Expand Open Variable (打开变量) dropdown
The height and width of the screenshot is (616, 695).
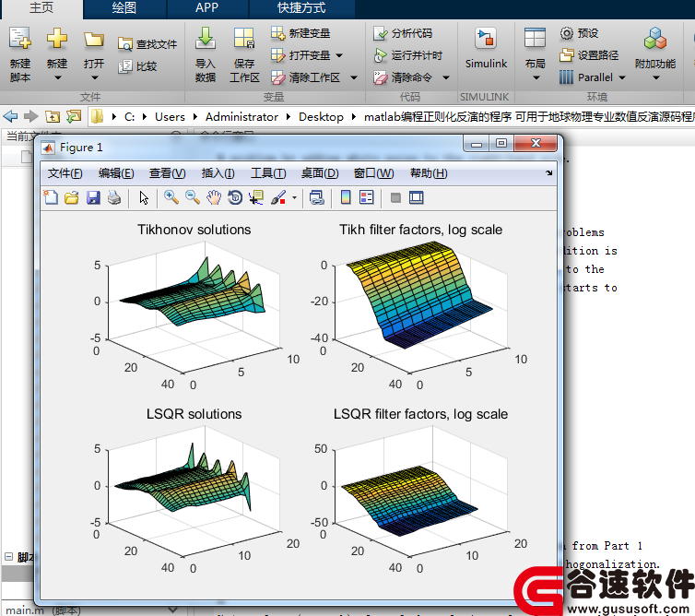coord(339,55)
